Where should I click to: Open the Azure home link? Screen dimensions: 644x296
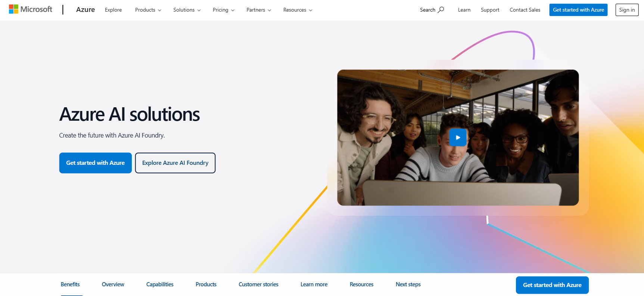(85, 10)
